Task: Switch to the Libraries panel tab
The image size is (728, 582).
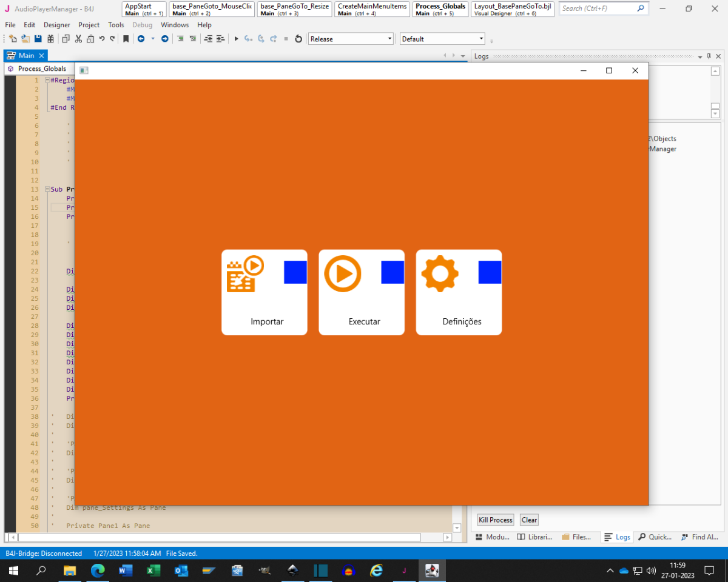Action: tap(535, 537)
